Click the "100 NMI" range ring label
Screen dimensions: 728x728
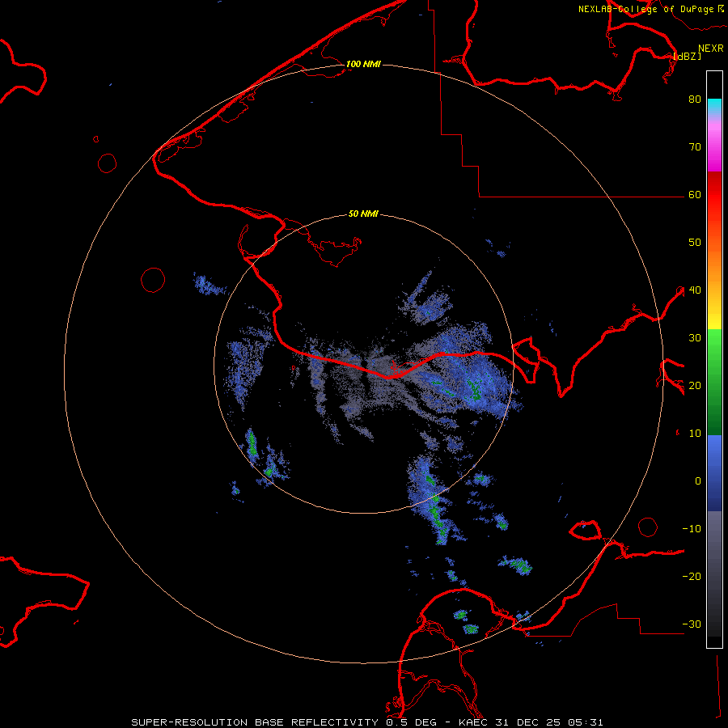(x=363, y=64)
